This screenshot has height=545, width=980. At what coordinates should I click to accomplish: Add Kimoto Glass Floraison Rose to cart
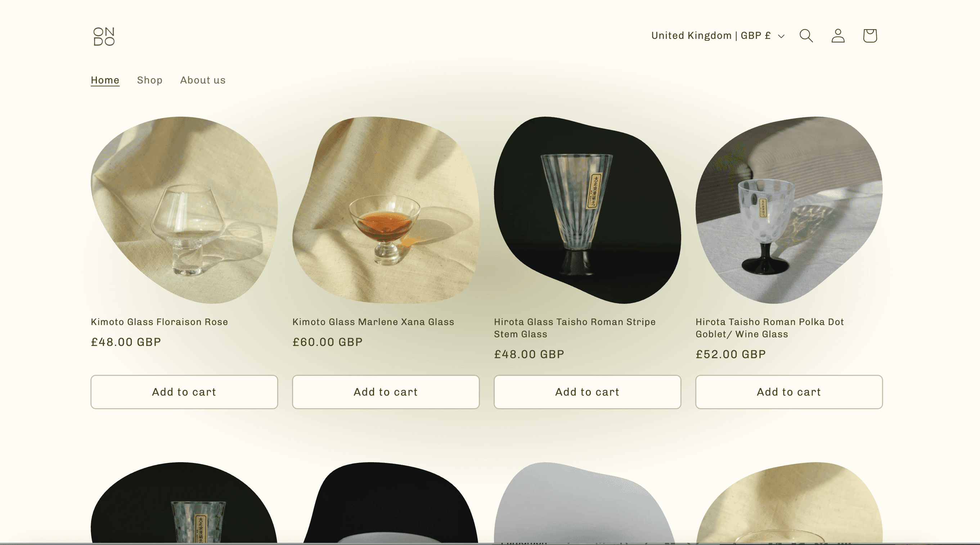(184, 392)
